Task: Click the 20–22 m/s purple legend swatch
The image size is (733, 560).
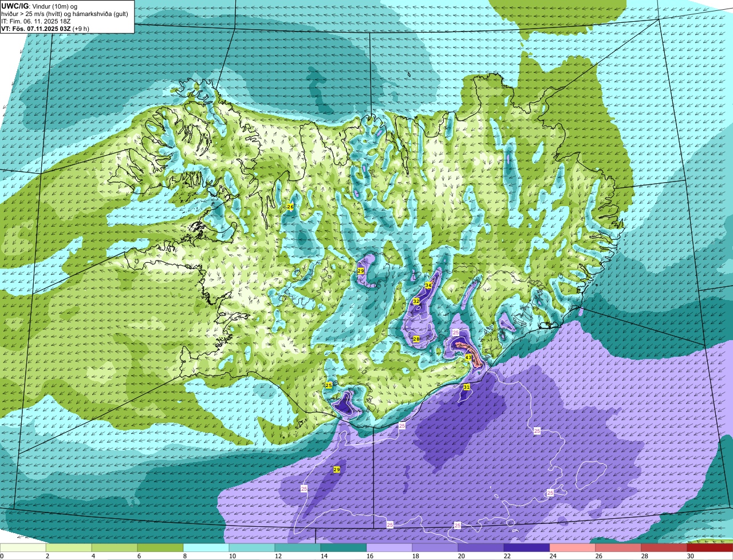Action: point(481,548)
